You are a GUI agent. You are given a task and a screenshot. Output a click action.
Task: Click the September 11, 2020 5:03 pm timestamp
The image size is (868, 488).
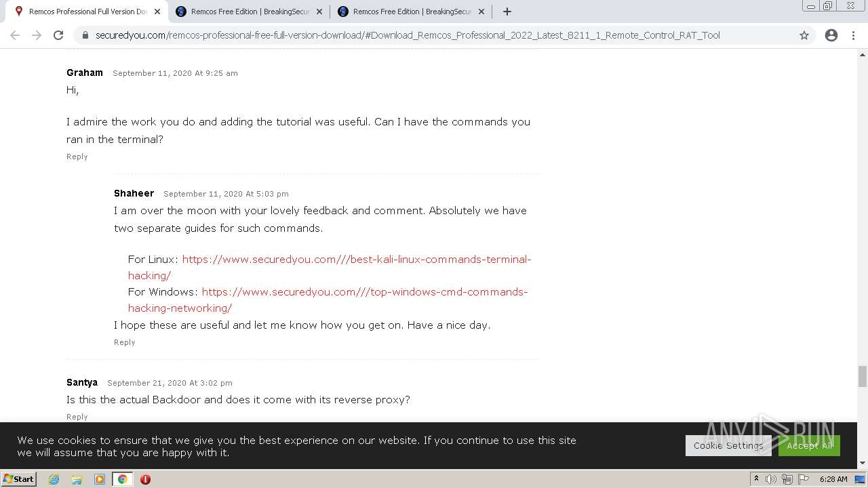226,194
